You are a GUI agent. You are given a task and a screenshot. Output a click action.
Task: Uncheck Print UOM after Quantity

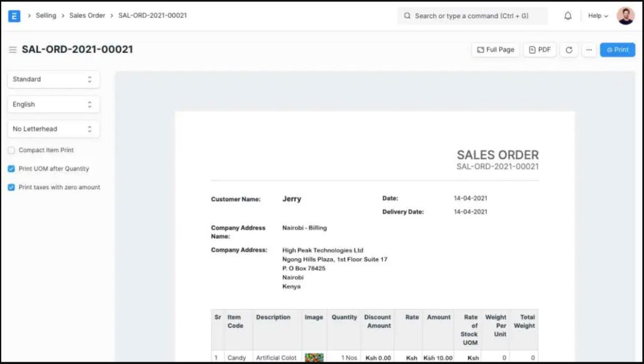(11, 168)
